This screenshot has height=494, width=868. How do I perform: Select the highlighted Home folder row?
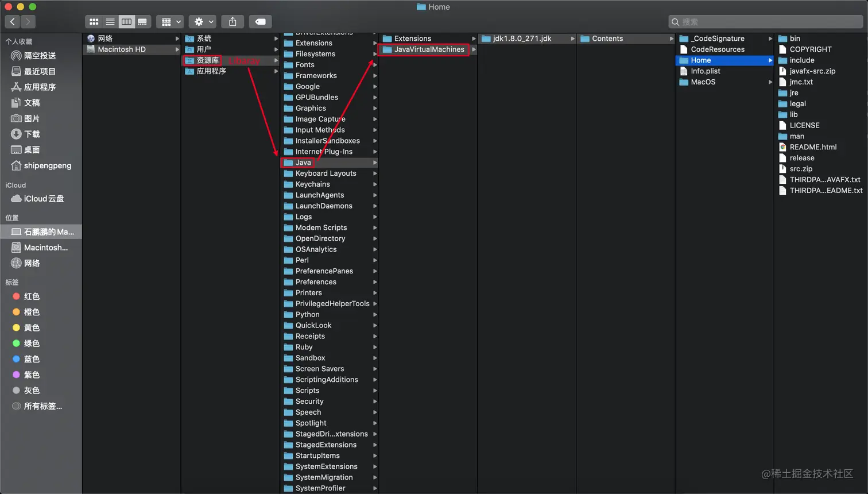coord(725,60)
